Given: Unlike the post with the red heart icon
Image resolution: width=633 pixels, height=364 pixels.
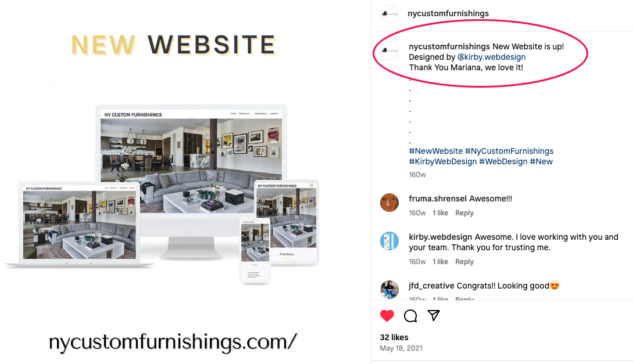Looking at the screenshot, I should click(x=387, y=316).
